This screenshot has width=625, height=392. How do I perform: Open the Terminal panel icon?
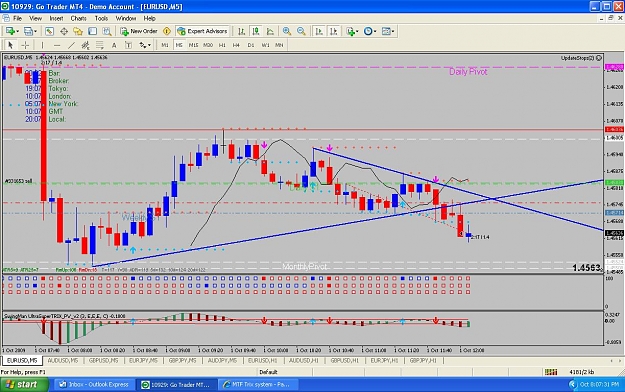(92, 31)
